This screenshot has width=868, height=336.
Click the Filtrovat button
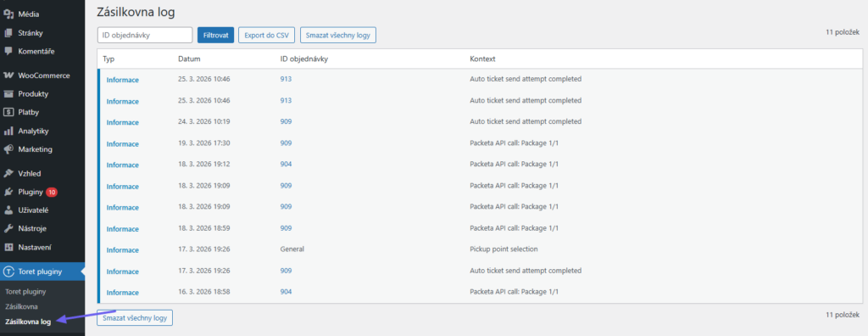(x=216, y=35)
